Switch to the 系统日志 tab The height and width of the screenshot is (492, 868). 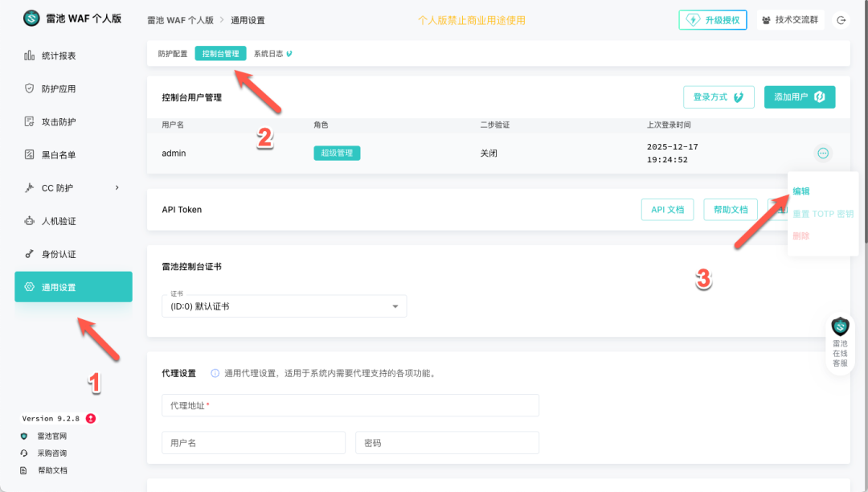click(x=268, y=54)
